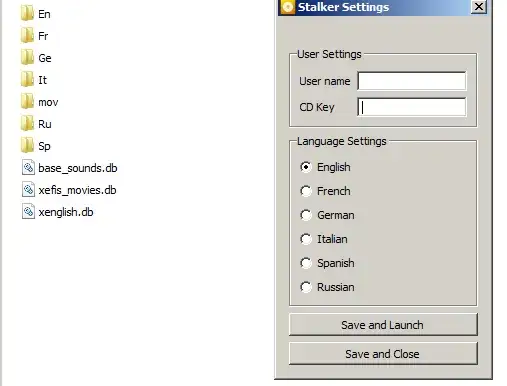The image size is (507, 386).
Task: Select the Fr folder icon
Action: pos(27,36)
